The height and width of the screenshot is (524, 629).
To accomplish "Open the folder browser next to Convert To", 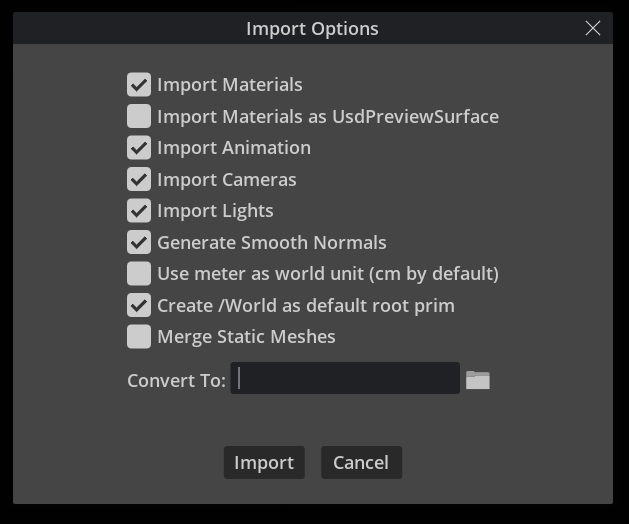I will 478,380.
